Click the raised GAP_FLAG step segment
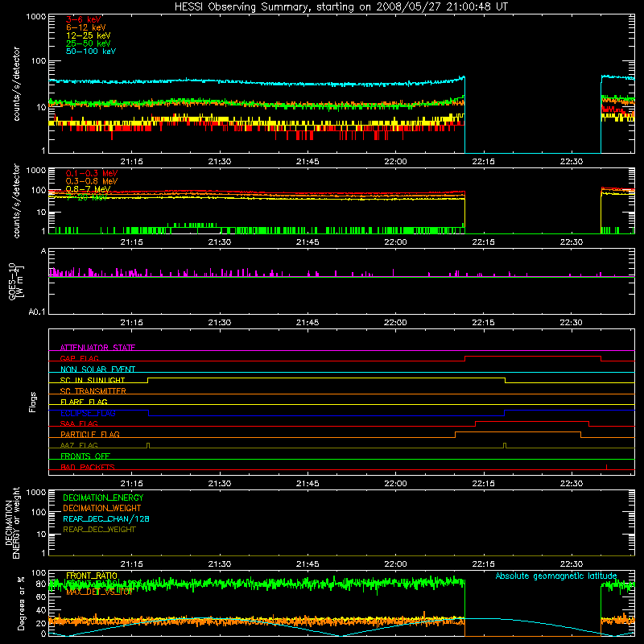Image resolution: width=644 pixels, height=644 pixels. pyautogui.click(x=533, y=357)
